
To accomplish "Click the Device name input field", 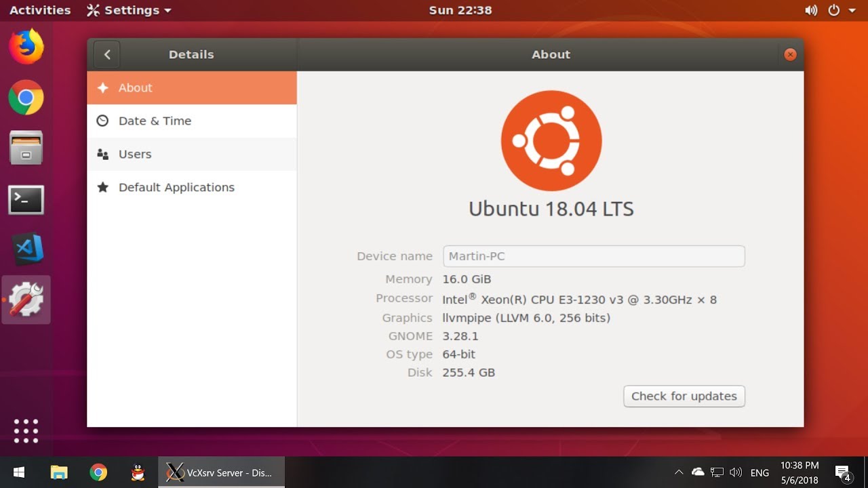I will tap(594, 256).
